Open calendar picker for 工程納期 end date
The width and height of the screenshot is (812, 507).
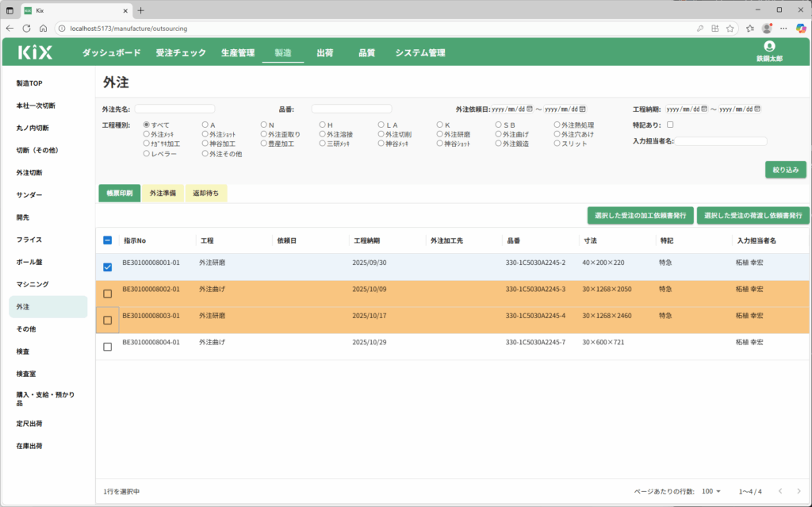[x=757, y=109]
